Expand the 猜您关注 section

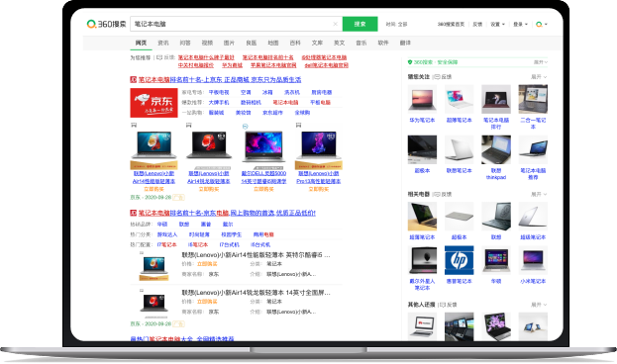point(539,76)
